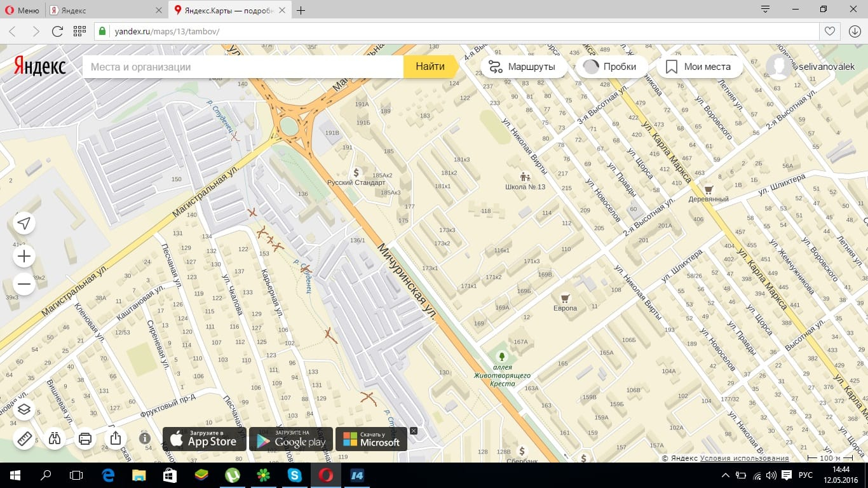The width and height of the screenshot is (868, 488).
Task: Open Windows Start menu
Action: tap(15, 475)
